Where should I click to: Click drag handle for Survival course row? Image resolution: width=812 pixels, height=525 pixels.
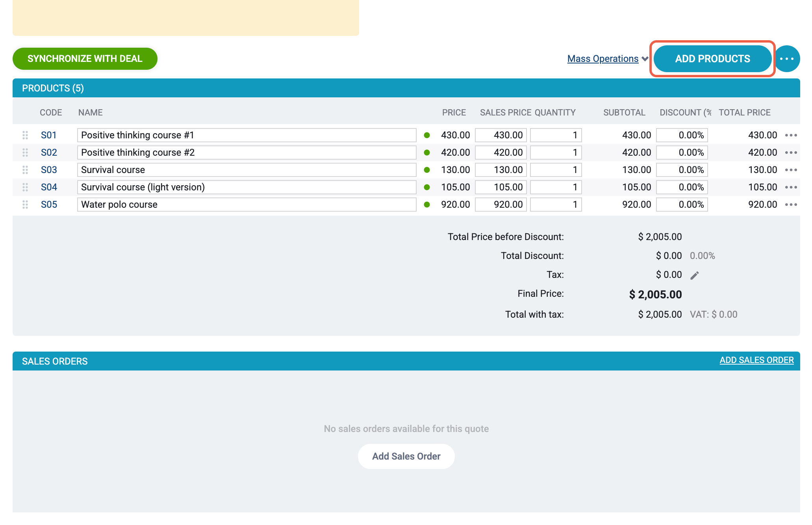pos(25,170)
